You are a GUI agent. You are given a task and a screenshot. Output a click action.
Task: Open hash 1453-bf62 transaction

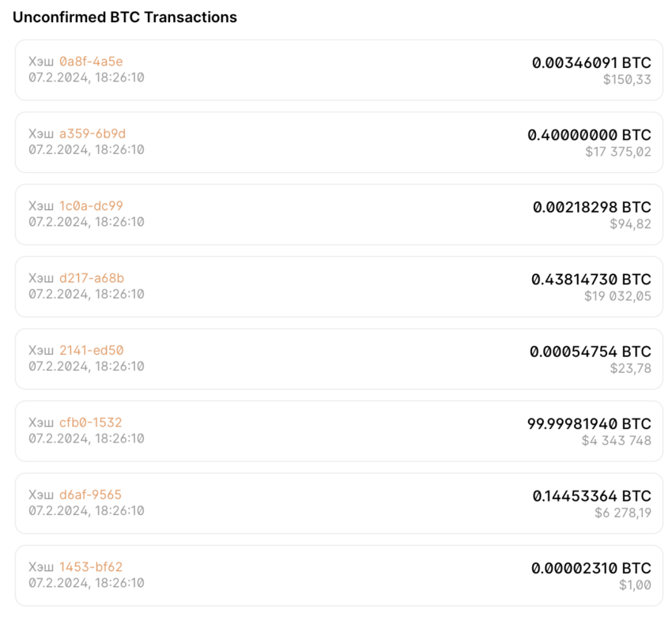tap(91, 567)
